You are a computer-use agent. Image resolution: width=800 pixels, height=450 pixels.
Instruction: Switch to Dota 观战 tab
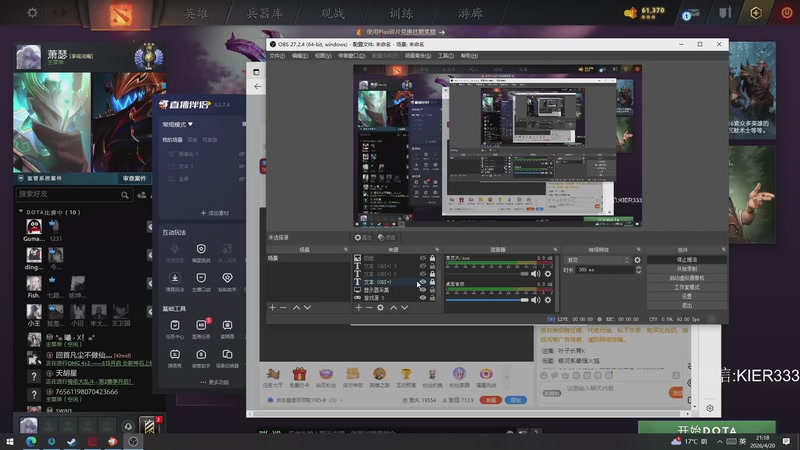pyautogui.click(x=332, y=14)
